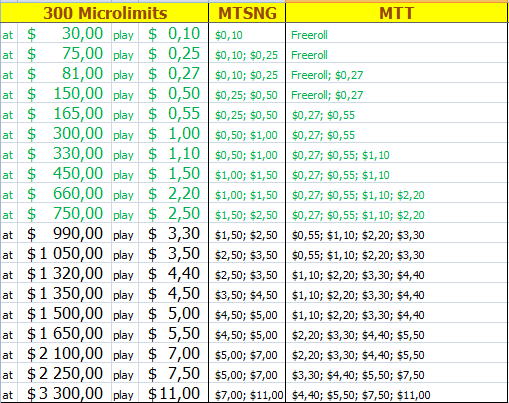Select the play limit cell $ 2,20
Screen dimensions: 509x403
tap(173, 193)
